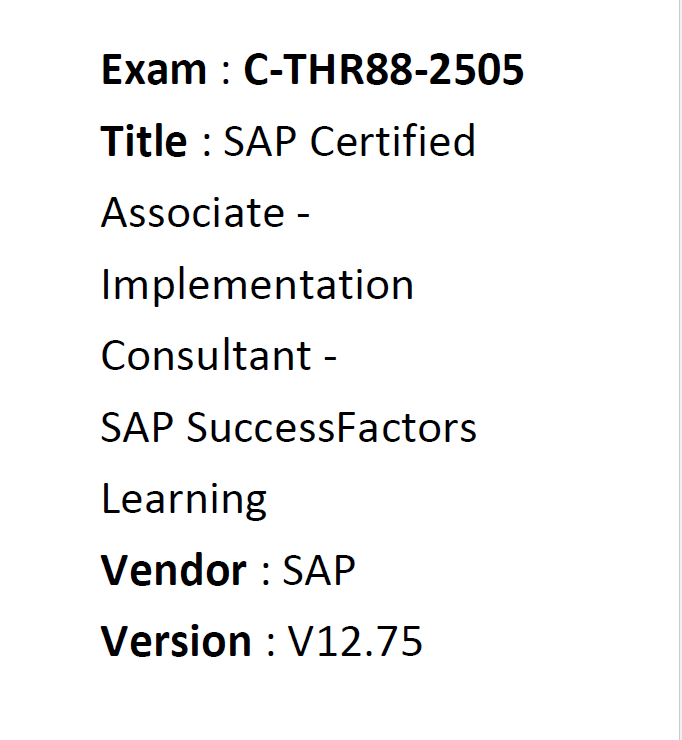Click the bold "Vendor" label
This screenshot has width=682, height=740.
point(174,571)
